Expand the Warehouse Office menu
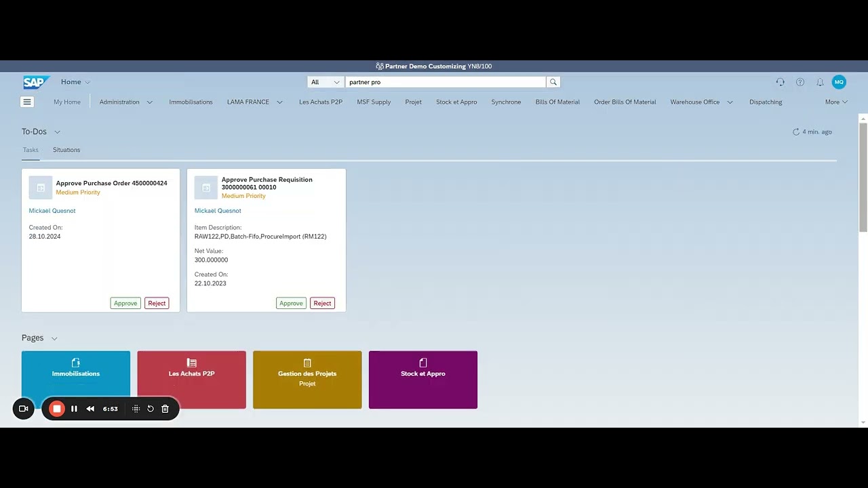Image resolution: width=868 pixels, height=488 pixels. click(730, 102)
